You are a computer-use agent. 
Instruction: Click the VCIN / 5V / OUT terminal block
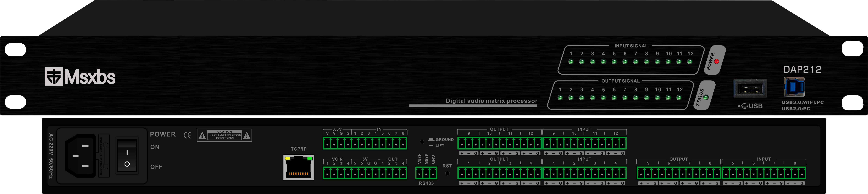[x=365, y=173]
